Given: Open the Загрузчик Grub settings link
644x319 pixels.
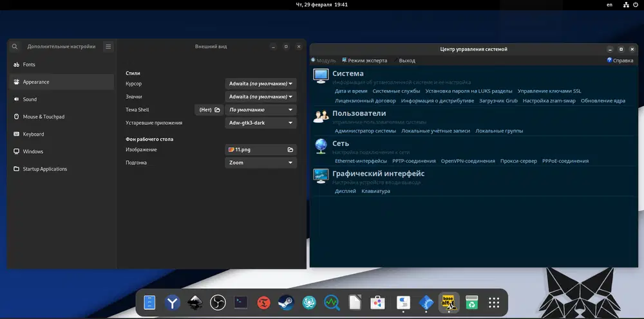Looking at the screenshot, I should 498,101.
